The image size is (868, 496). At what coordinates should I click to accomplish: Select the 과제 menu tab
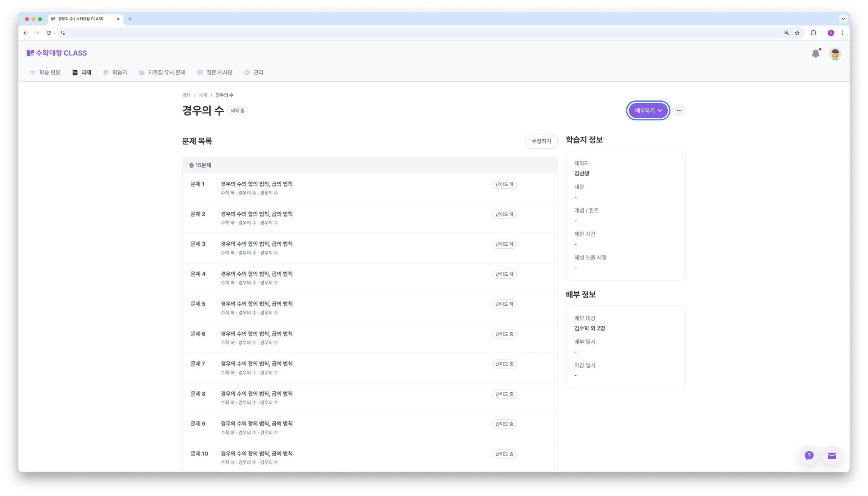[x=82, y=72]
